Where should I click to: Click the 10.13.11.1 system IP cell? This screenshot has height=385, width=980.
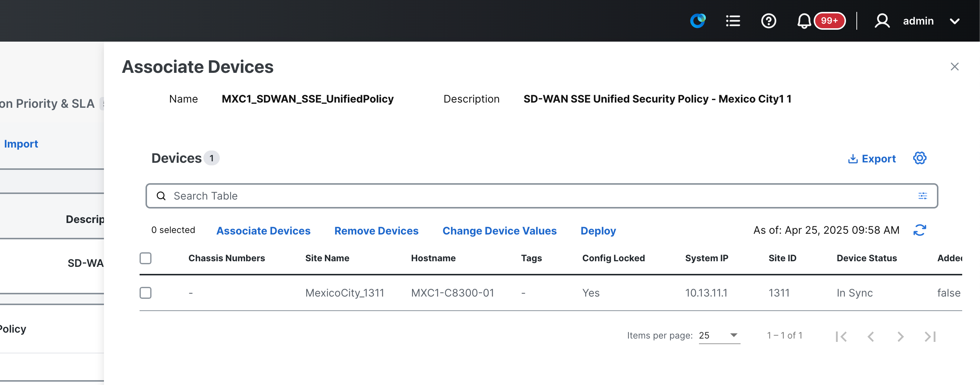point(706,292)
